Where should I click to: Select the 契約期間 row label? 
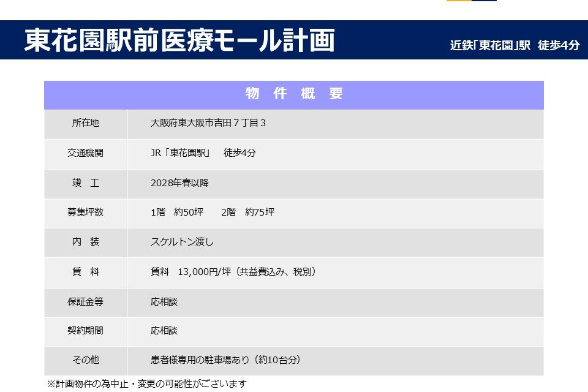(x=85, y=331)
